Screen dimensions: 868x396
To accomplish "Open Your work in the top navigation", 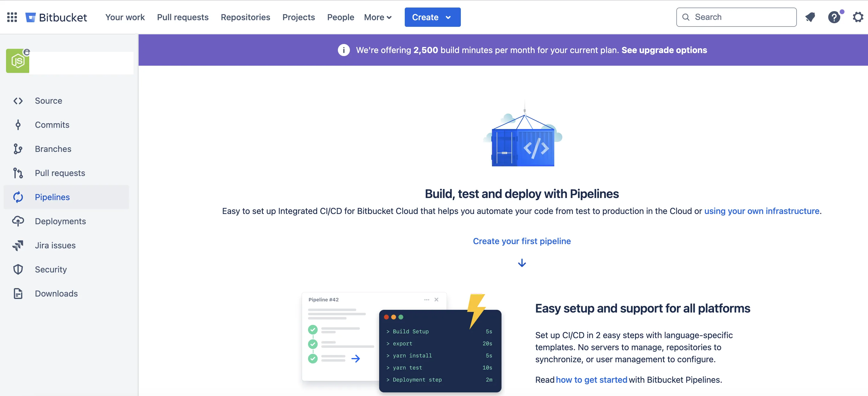I will (125, 17).
